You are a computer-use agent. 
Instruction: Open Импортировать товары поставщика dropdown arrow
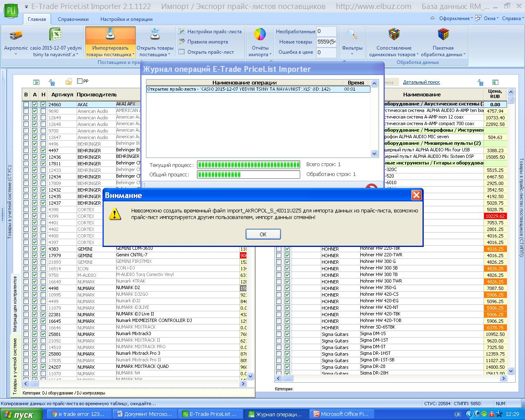click(x=133, y=55)
